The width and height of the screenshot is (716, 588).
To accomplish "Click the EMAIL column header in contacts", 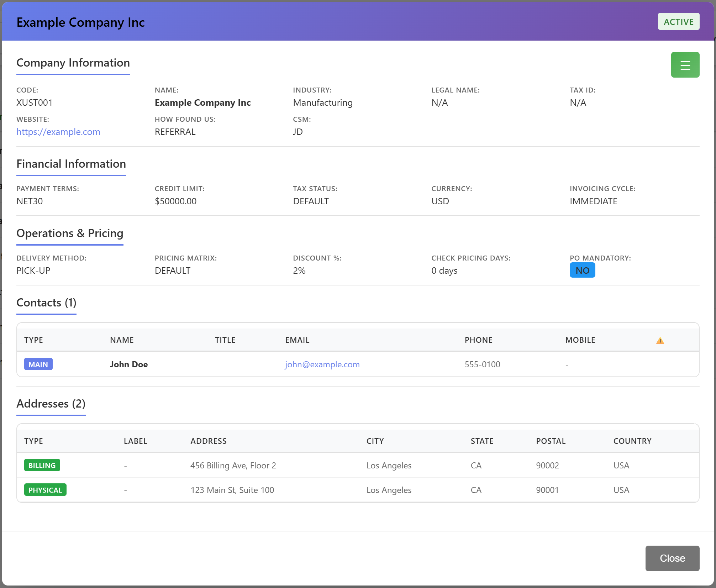I will point(297,340).
